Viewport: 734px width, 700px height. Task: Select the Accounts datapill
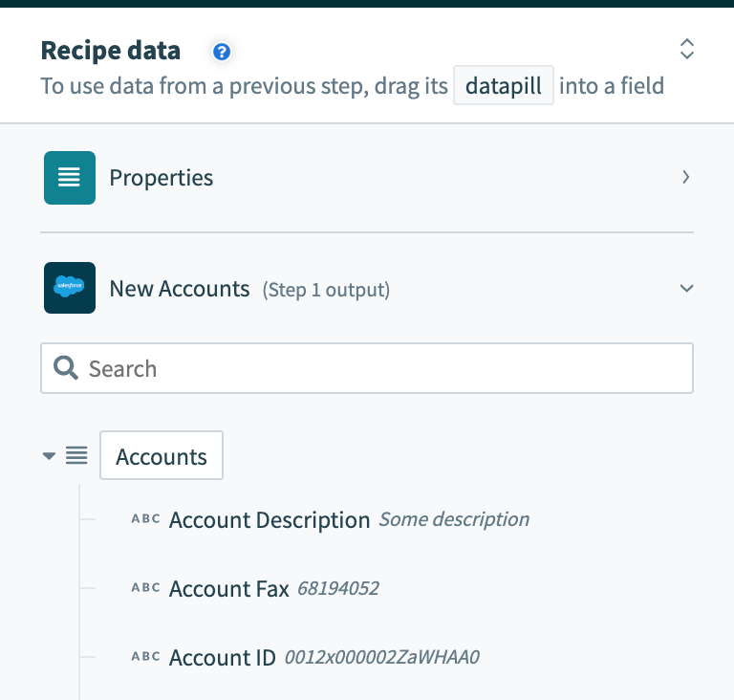[x=162, y=455]
